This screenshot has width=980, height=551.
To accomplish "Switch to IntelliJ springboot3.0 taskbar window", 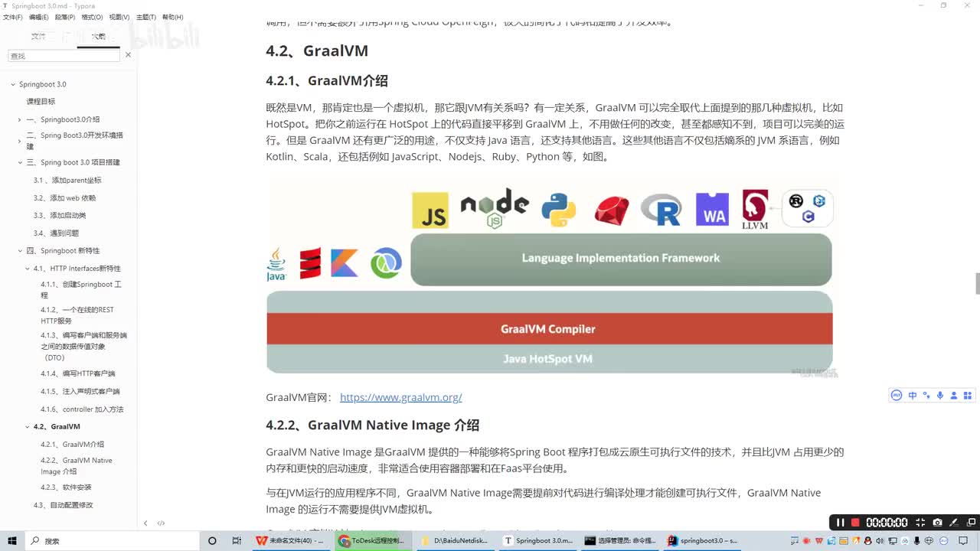I will point(703,540).
